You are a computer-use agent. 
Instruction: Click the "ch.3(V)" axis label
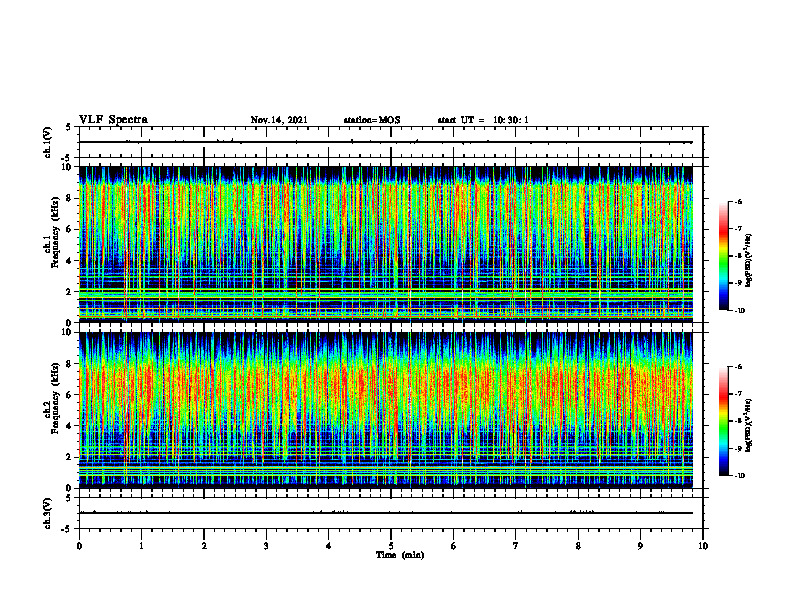(47, 513)
